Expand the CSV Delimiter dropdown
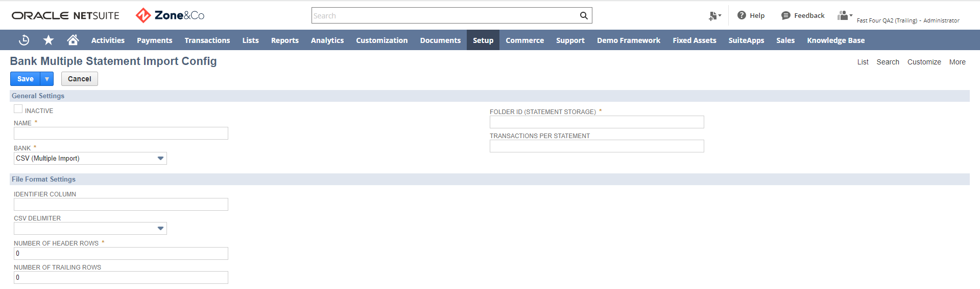Viewport: 980px width, 289px height. pos(160,229)
